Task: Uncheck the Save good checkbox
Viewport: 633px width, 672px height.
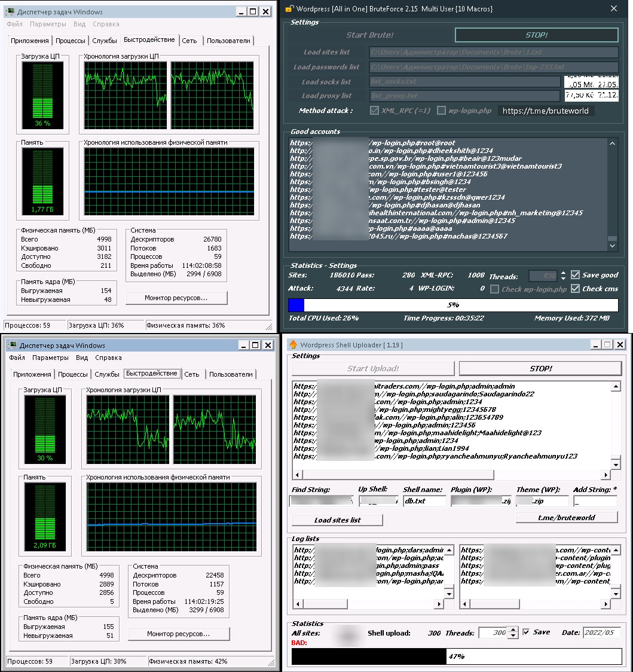Action: coord(575,274)
